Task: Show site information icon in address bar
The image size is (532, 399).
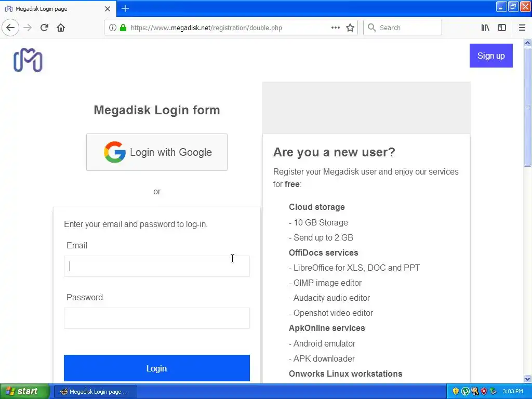Action: (112, 28)
